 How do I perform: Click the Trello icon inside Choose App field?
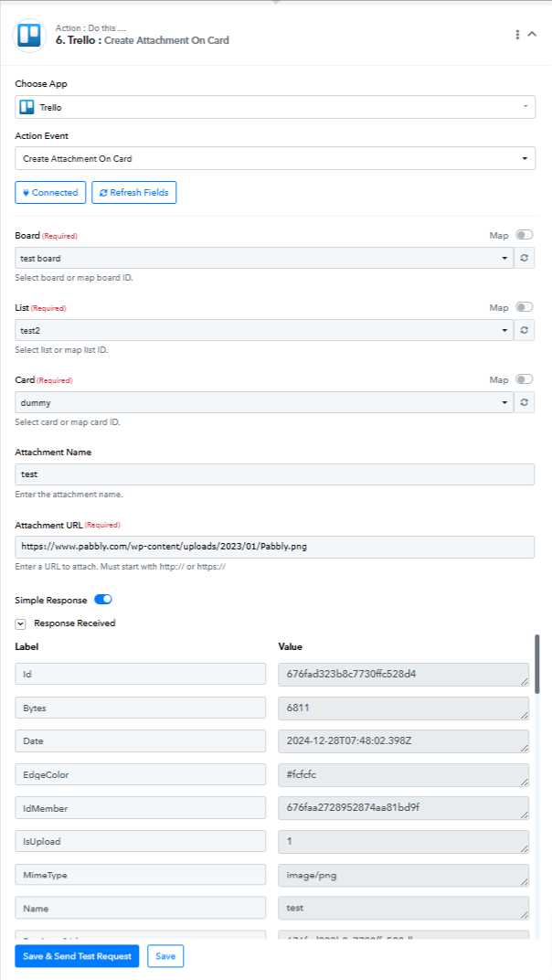coord(27,107)
